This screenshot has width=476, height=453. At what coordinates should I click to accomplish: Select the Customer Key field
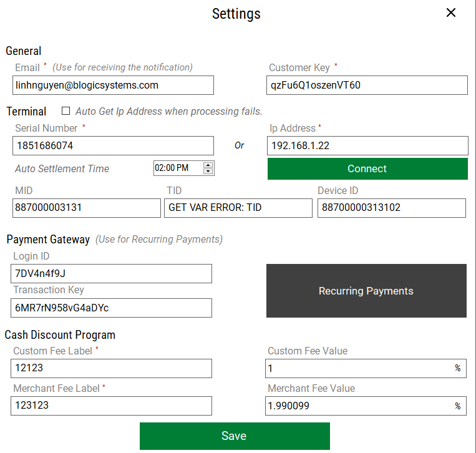tap(366, 85)
